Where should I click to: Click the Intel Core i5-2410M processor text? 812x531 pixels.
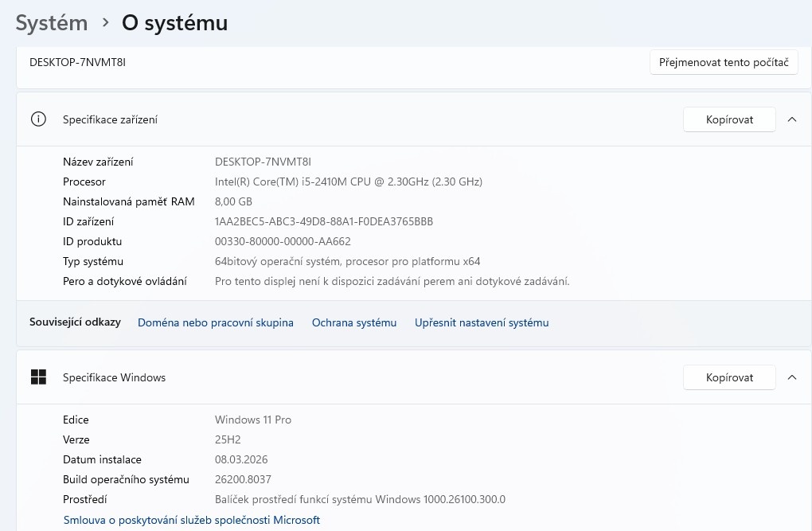349,182
